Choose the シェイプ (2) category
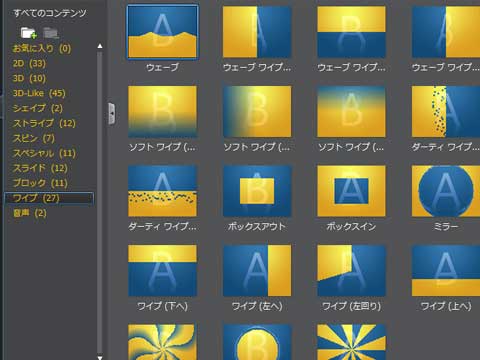 pyautogui.click(x=37, y=108)
